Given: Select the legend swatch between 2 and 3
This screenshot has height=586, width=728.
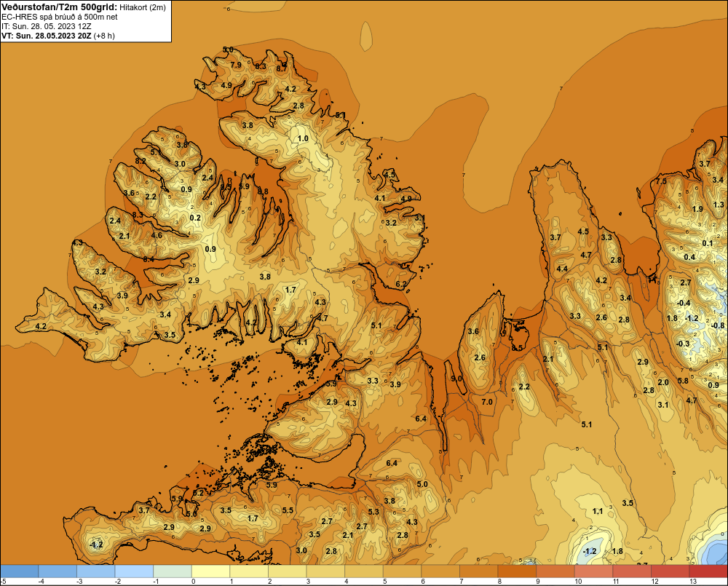Looking at the screenshot, I should coord(288,571).
